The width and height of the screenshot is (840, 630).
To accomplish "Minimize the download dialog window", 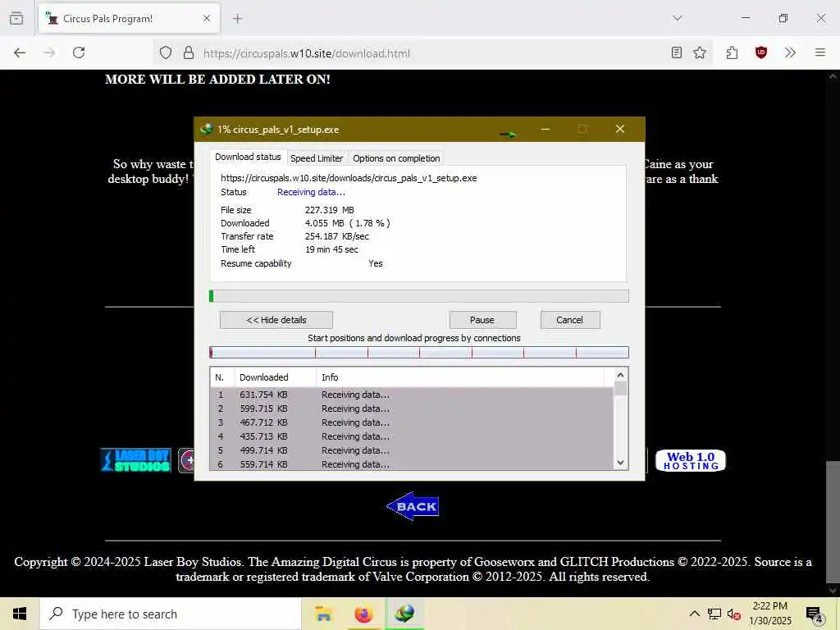I will (x=546, y=129).
